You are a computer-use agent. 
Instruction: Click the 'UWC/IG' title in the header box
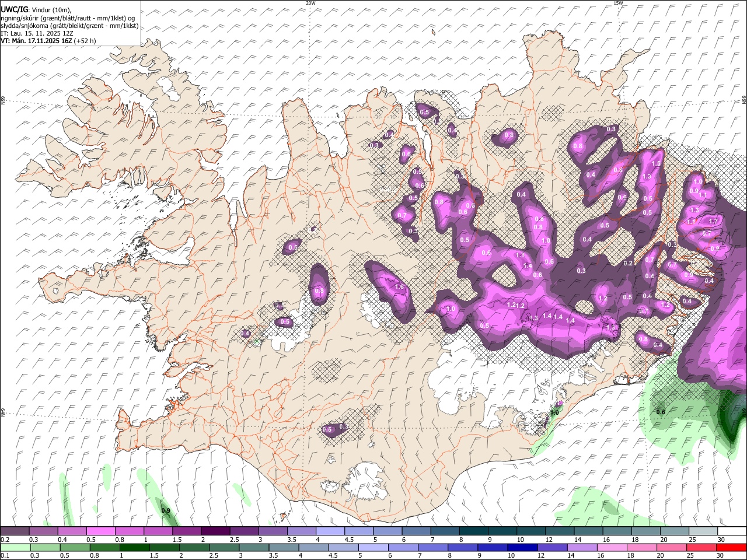coord(14,10)
